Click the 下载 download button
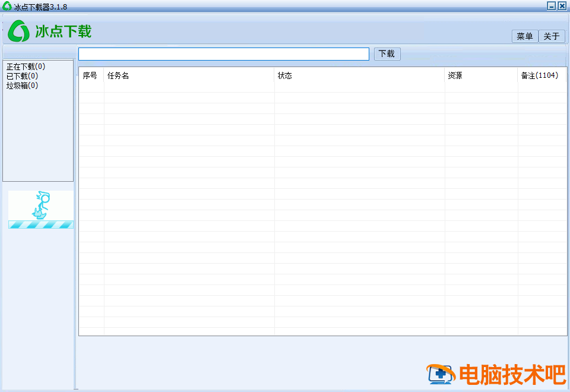This screenshot has height=392, width=570. [x=387, y=54]
